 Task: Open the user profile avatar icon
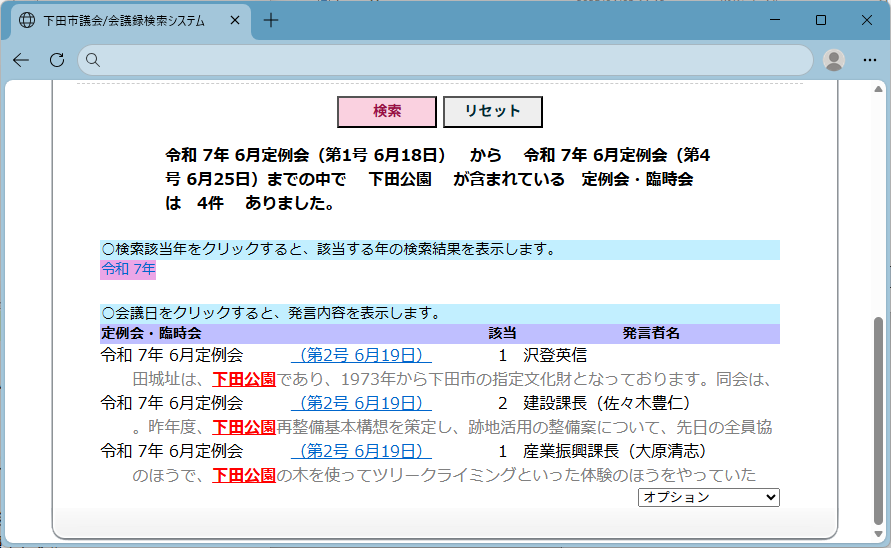834,60
